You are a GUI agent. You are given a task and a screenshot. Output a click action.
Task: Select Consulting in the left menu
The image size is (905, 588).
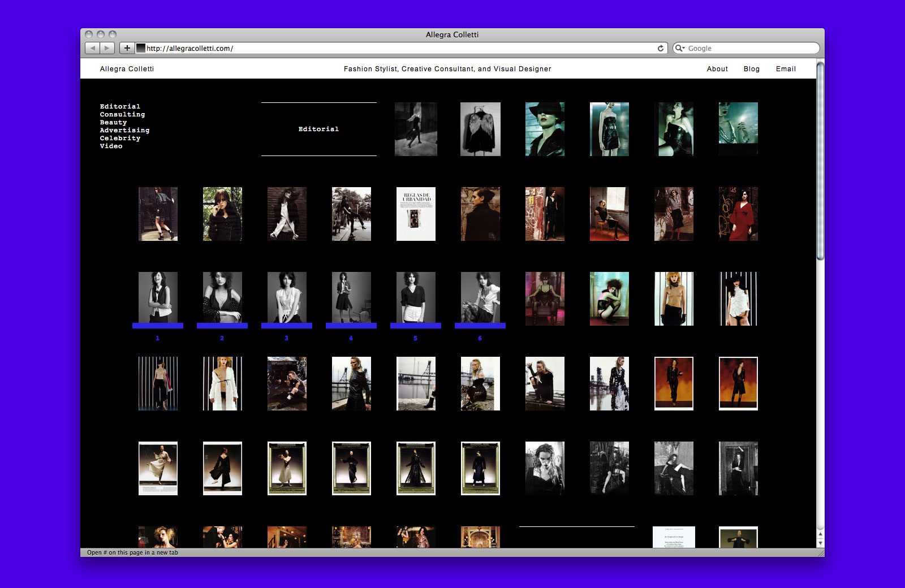122,114
